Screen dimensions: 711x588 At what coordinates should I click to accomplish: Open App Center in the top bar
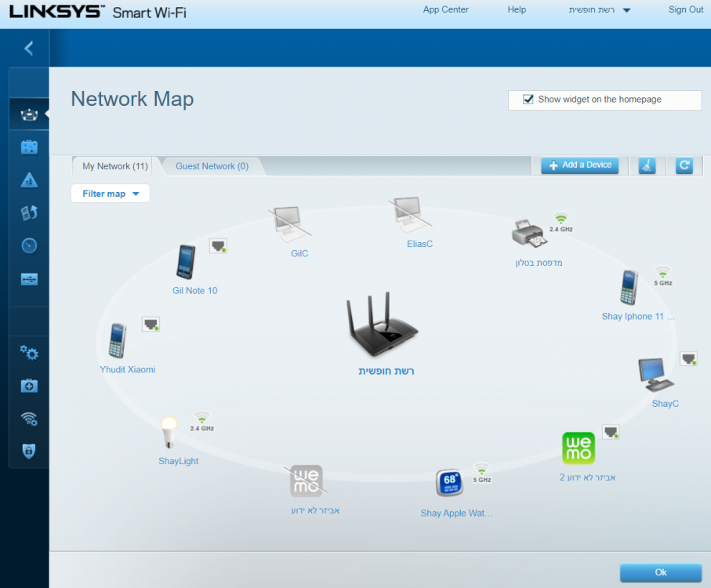point(445,9)
